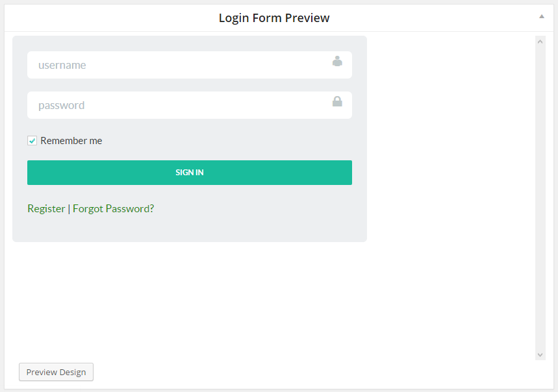Uncheck the Remember me checkbox
Screen dimensions: 558x392
click(32, 141)
